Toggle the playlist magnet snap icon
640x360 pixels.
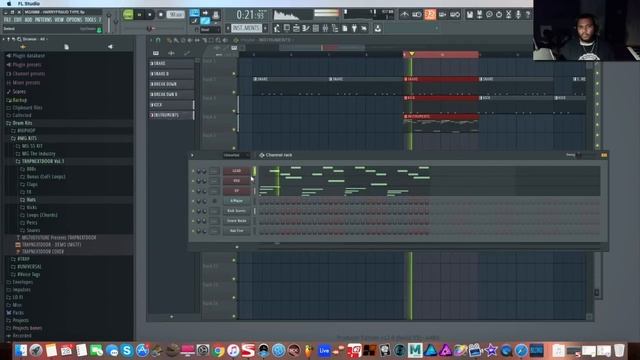tap(158, 40)
